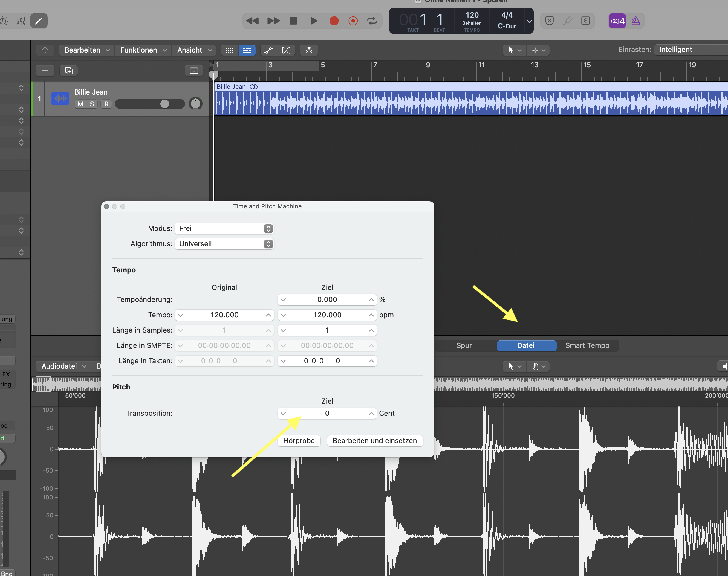Toggle the 1234 count-in button
728x576 pixels.
pos(617,21)
